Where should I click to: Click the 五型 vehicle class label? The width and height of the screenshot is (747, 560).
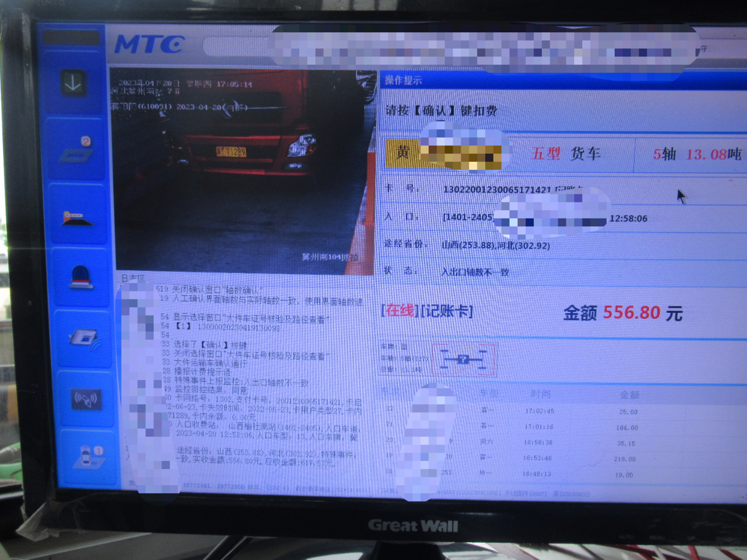click(546, 154)
